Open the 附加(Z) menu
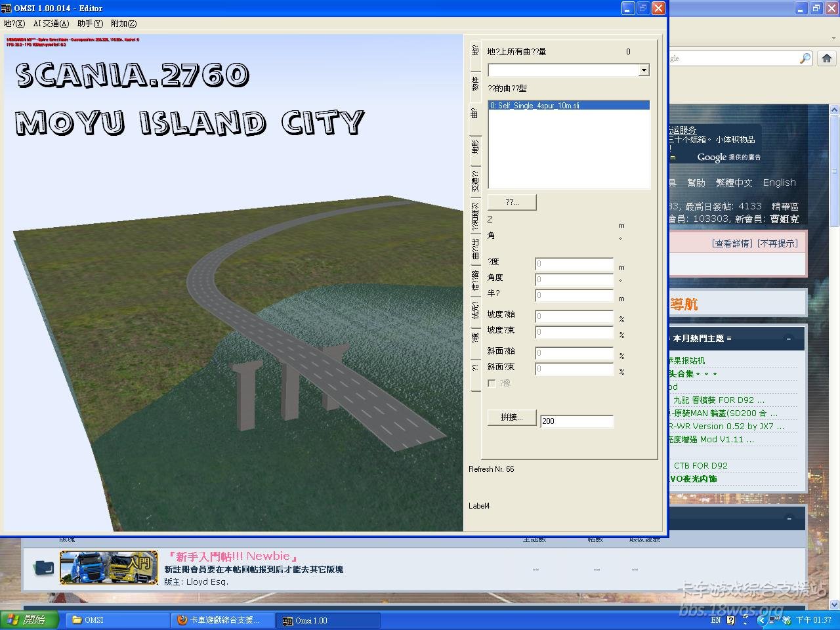The width and height of the screenshot is (840, 630). coord(124,24)
